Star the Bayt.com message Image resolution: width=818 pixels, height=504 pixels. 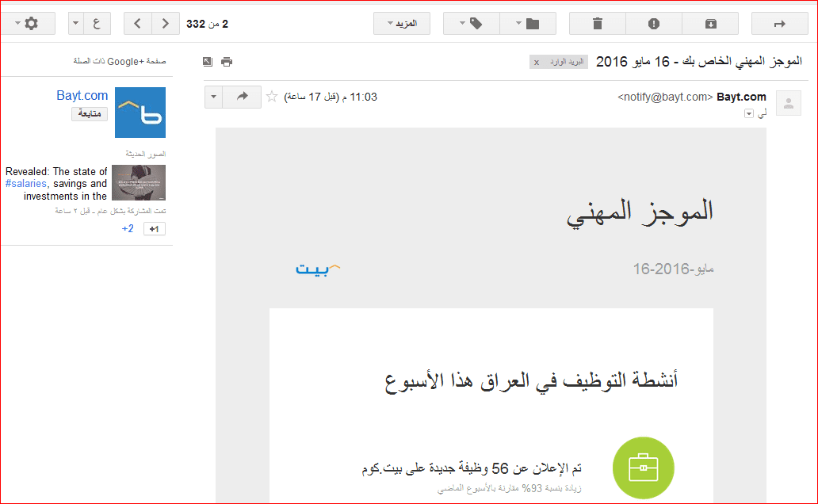pyautogui.click(x=272, y=97)
